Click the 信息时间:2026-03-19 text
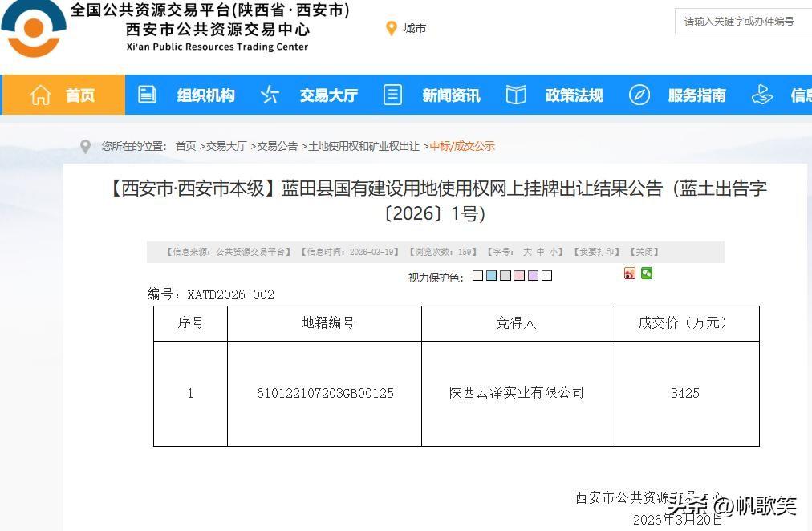 point(350,252)
